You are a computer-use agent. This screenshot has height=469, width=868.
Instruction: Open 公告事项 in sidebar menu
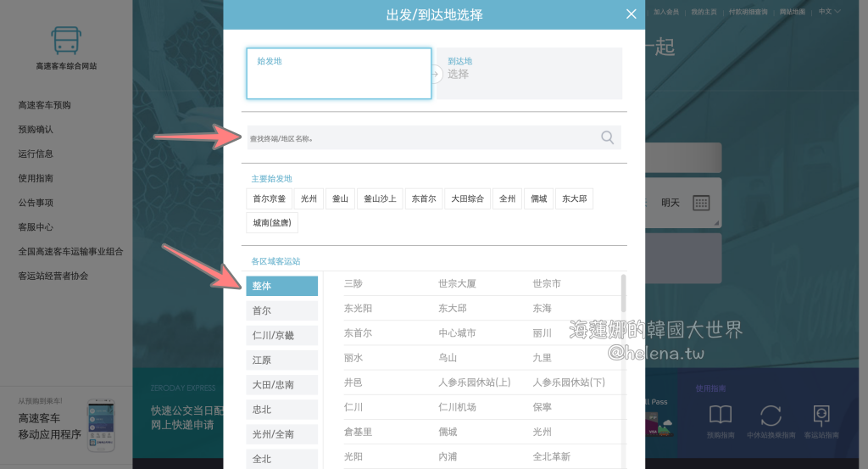coord(36,203)
